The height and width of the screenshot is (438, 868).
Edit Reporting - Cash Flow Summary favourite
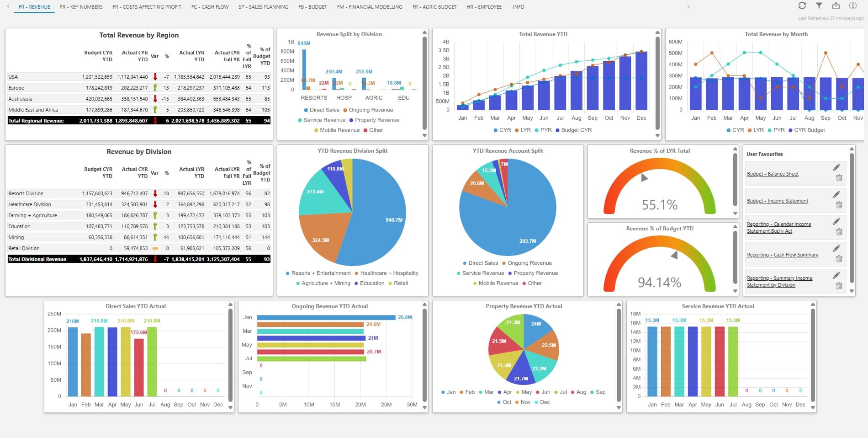(x=836, y=249)
